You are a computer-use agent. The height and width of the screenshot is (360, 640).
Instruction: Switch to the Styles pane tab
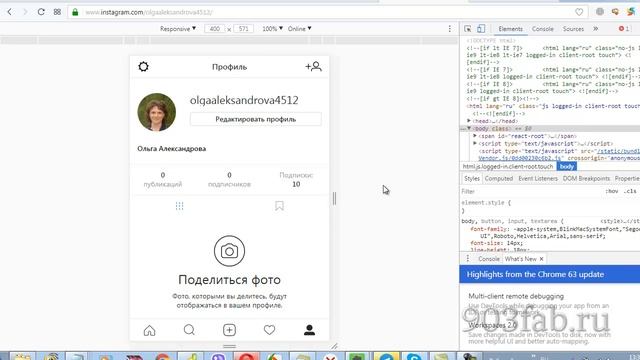click(x=471, y=179)
